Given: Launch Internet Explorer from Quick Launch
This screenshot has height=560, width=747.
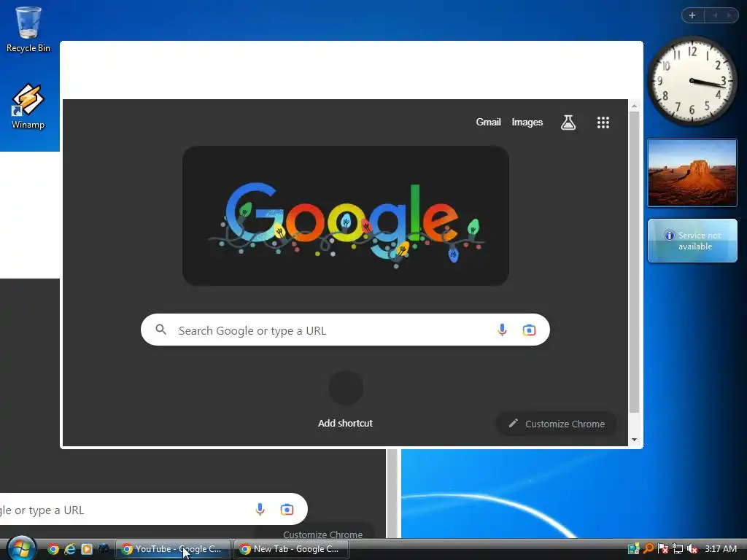Looking at the screenshot, I should pos(70,549).
